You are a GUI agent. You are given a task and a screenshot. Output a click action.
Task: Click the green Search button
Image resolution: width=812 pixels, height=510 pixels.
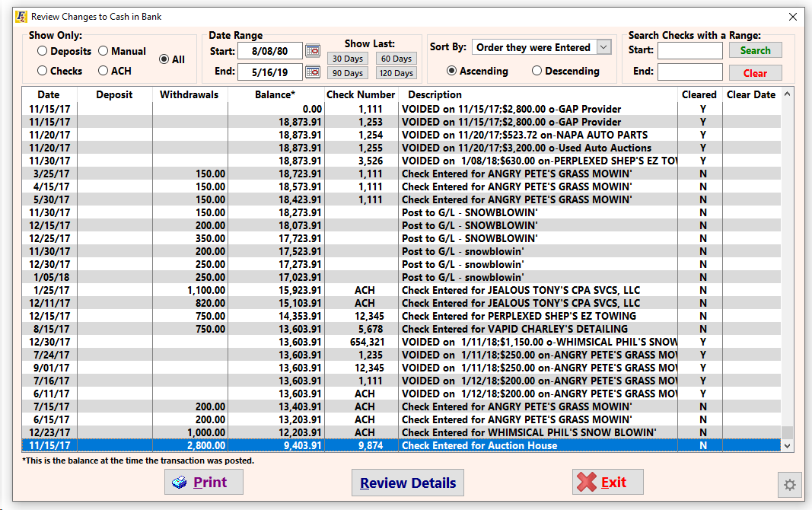point(755,50)
